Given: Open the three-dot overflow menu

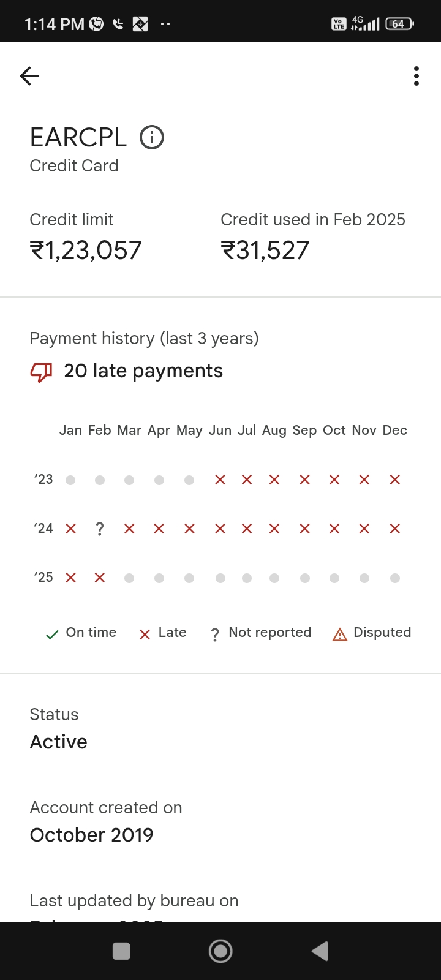Looking at the screenshot, I should click(x=417, y=76).
